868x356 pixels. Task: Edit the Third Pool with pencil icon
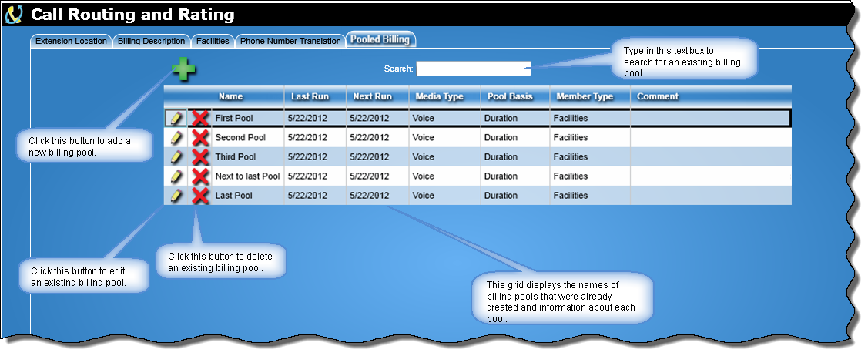coord(176,156)
